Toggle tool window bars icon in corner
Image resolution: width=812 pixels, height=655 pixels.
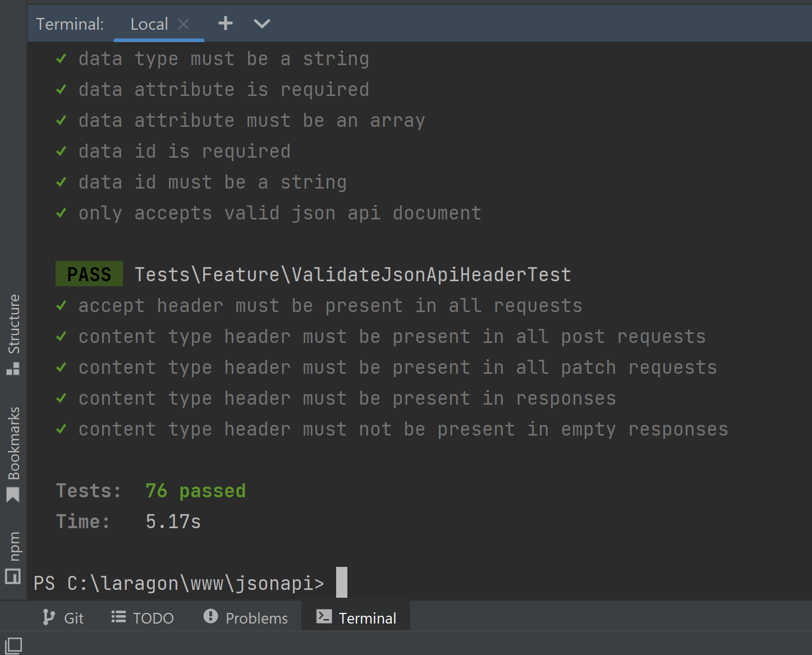point(13,645)
